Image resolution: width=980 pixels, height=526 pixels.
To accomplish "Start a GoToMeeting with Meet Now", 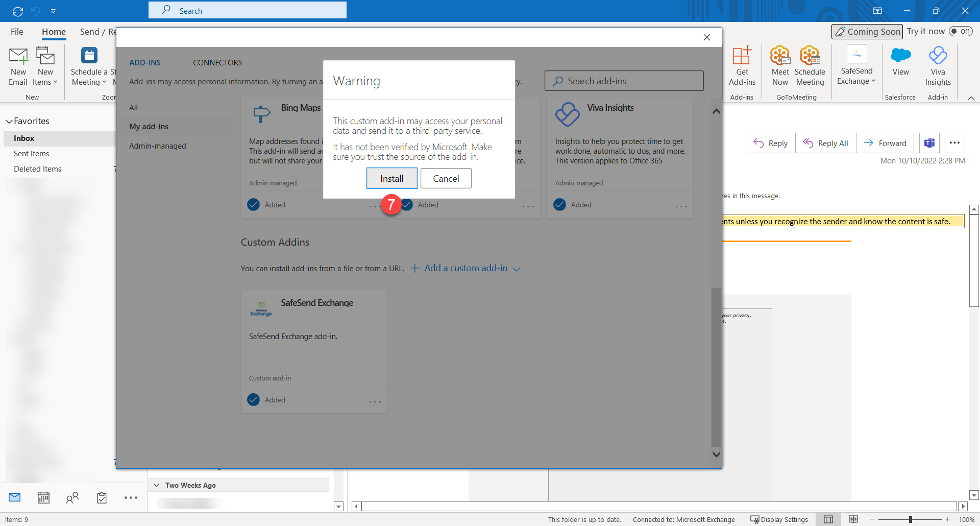I will coord(779,65).
